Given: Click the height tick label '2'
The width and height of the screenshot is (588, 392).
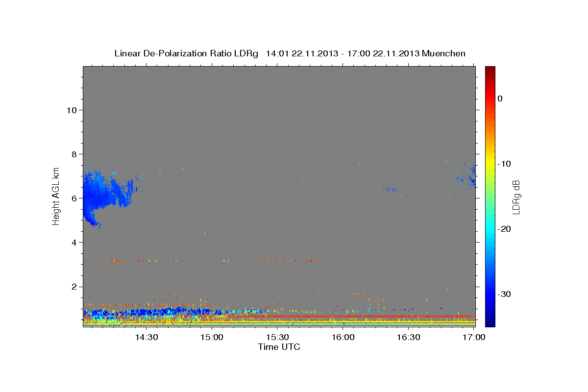Looking at the screenshot, I should [74, 286].
